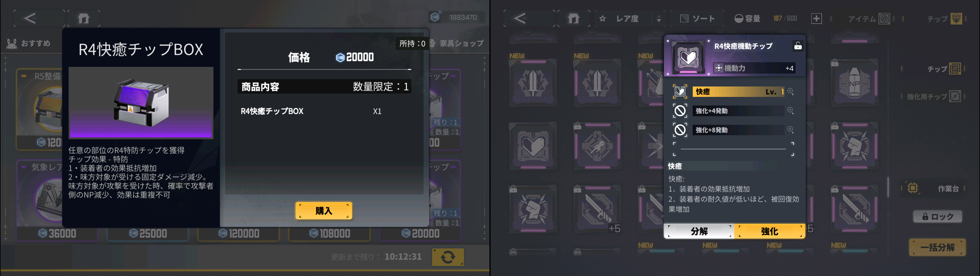Click the back arrow in shop screen
This screenshot has width=980, height=276.
click(x=30, y=18)
